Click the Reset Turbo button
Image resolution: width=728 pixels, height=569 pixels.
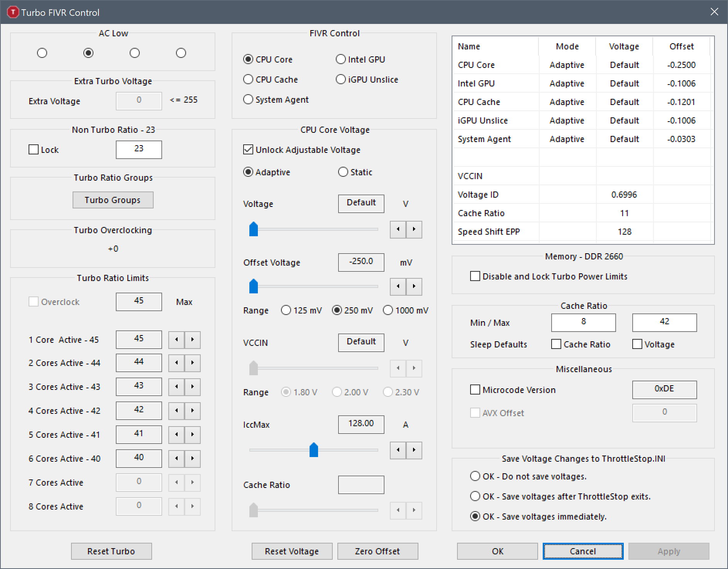click(x=111, y=551)
